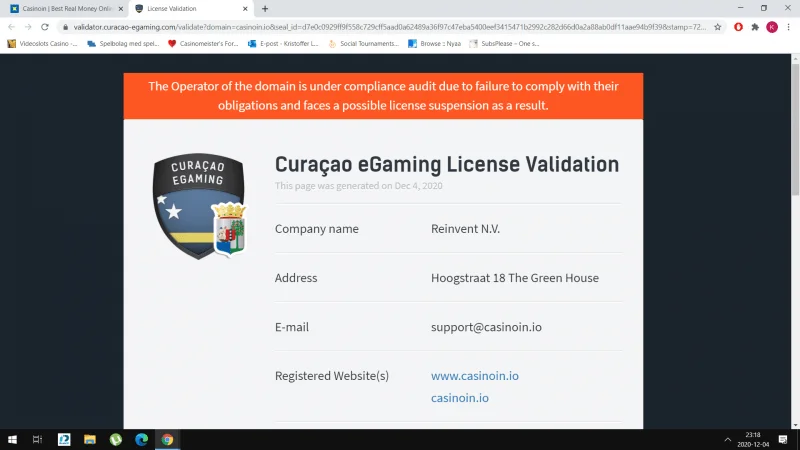Close the Casinoin tab
The width and height of the screenshot is (800, 450).
pos(121,9)
